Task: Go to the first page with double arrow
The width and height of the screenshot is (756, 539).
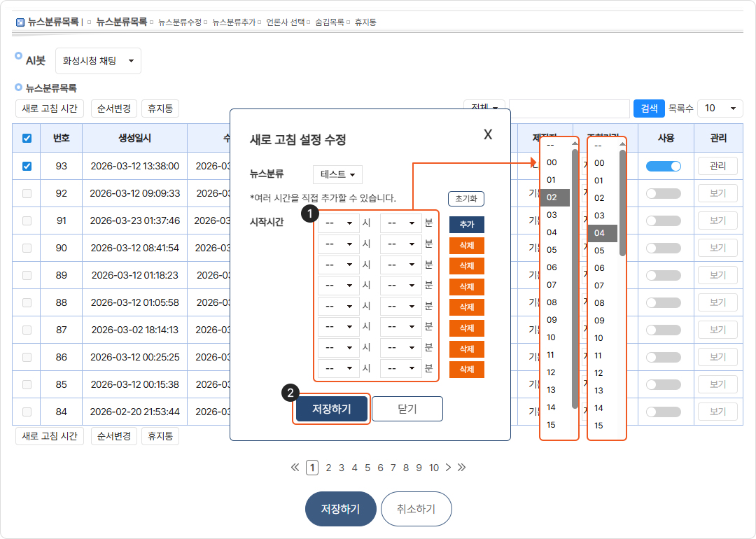Action: coord(295,468)
